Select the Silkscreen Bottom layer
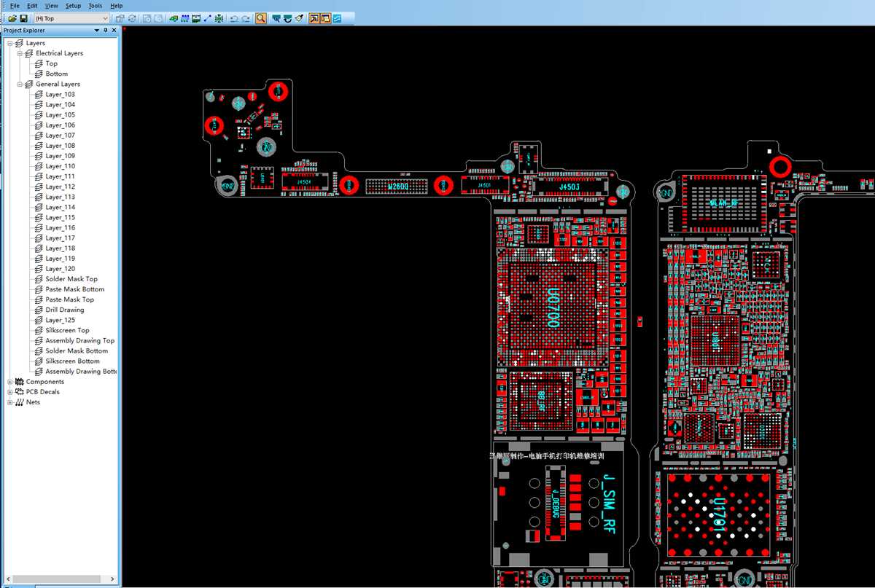This screenshot has width=875, height=588. pyautogui.click(x=72, y=361)
